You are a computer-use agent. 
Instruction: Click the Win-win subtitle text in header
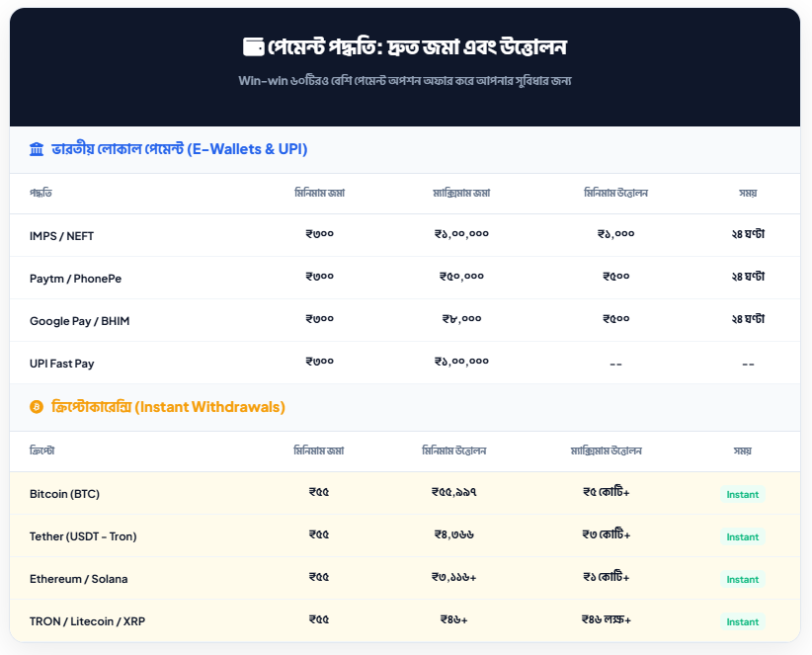pos(405,80)
